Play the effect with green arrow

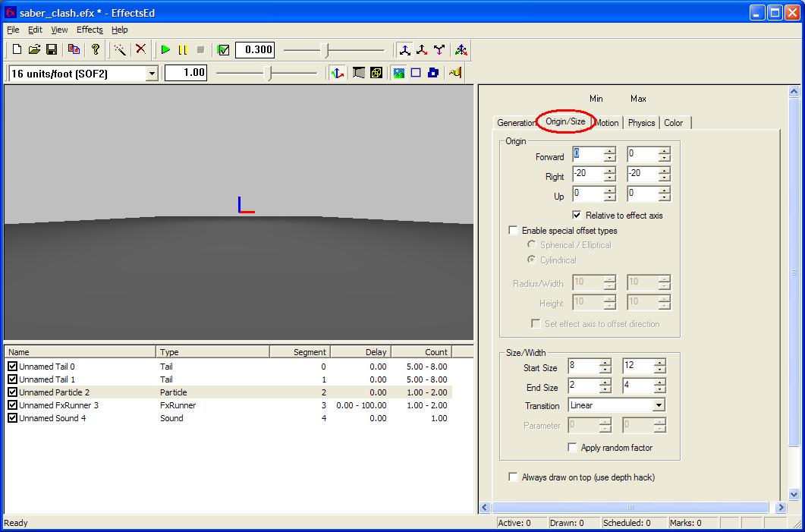(165, 50)
